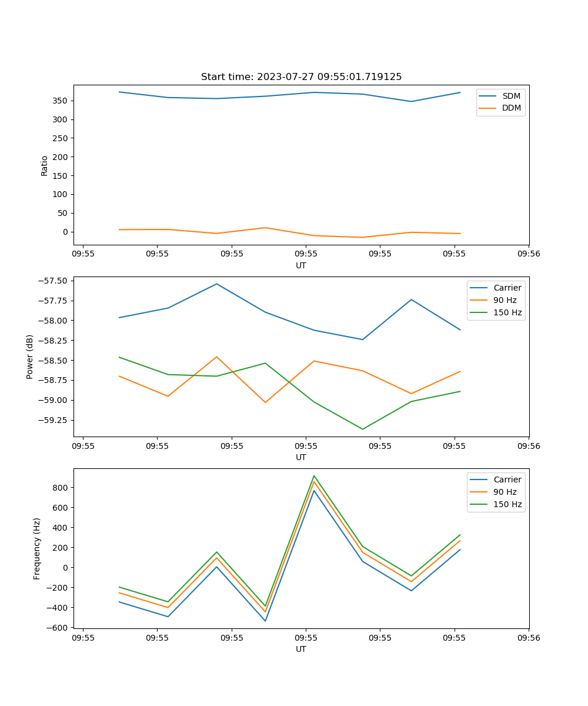Click 90 Hz legend label in Frequency plot
The height and width of the screenshot is (706, 588).
(505, 492)
